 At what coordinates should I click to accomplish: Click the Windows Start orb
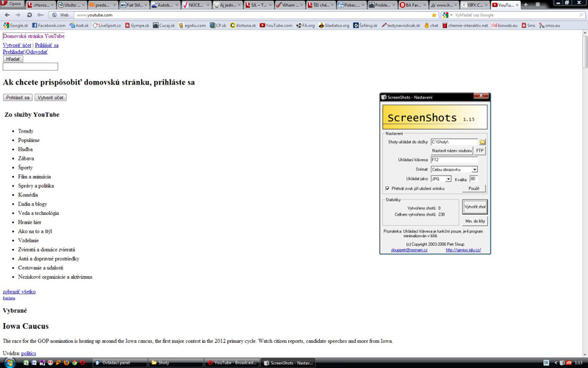point(9,363)
